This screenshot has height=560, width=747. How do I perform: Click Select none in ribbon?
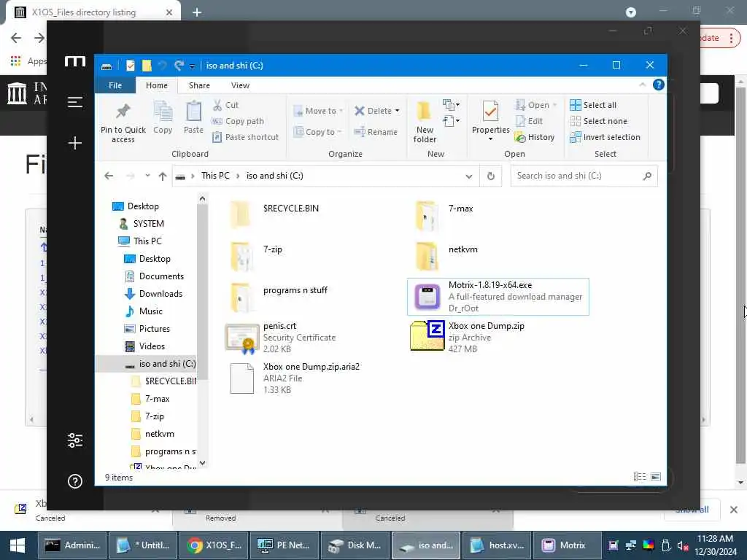(x=599, y=122)
